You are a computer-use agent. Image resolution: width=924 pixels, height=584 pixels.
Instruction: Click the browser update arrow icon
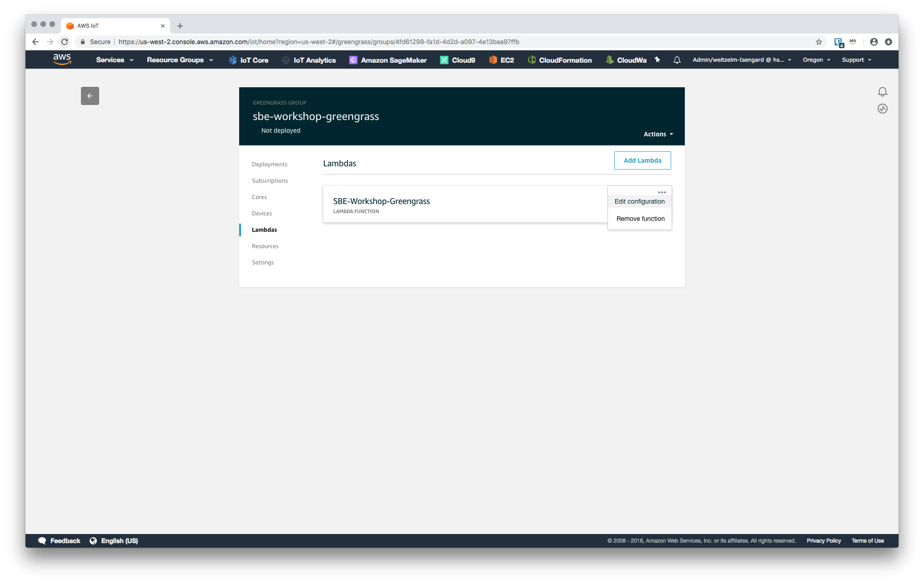coord(889,42)
